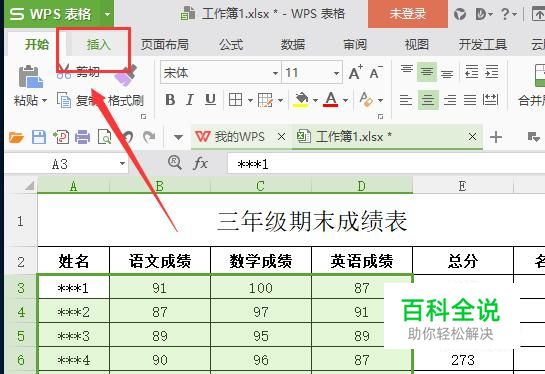The height and width of the screenshot is (374, 545).
Task: Open the WPS 表格 application menu arrow
Action: click(107, 14)
